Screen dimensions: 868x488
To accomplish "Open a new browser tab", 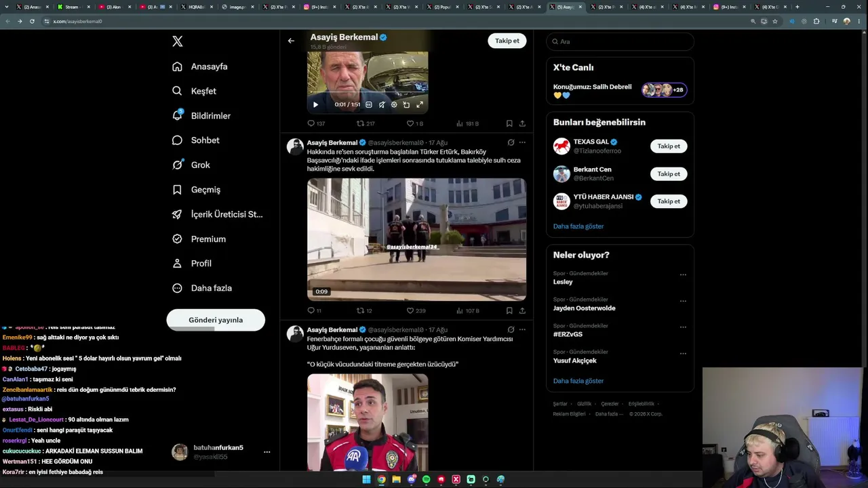I will pyautogui.click(x=797, y=7).
